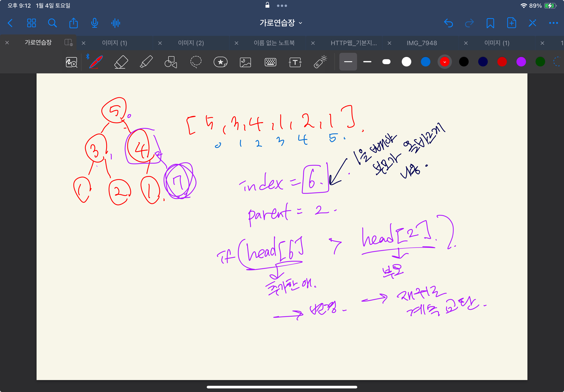
Task: Go back to the documents library
Action: coord(10,23)
